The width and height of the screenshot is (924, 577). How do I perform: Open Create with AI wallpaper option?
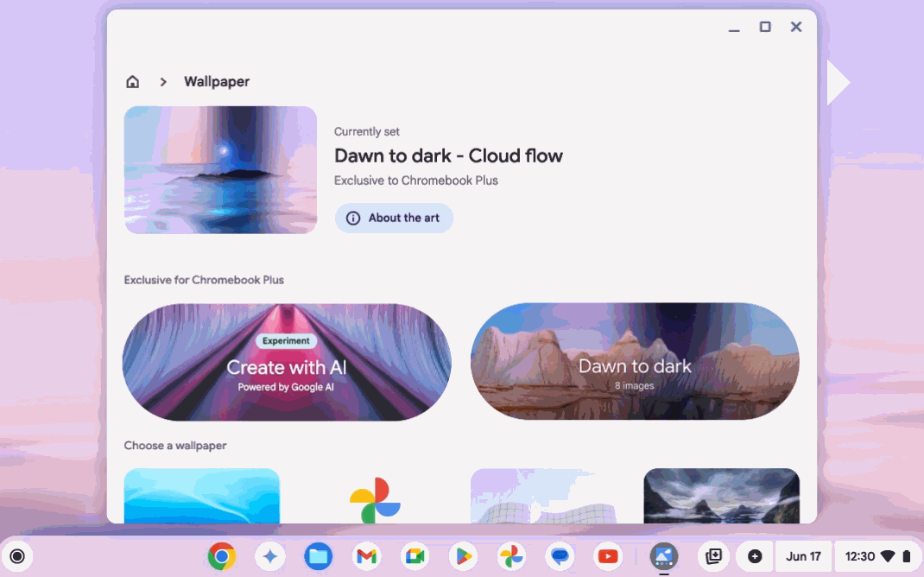click(x=287, y=363)
